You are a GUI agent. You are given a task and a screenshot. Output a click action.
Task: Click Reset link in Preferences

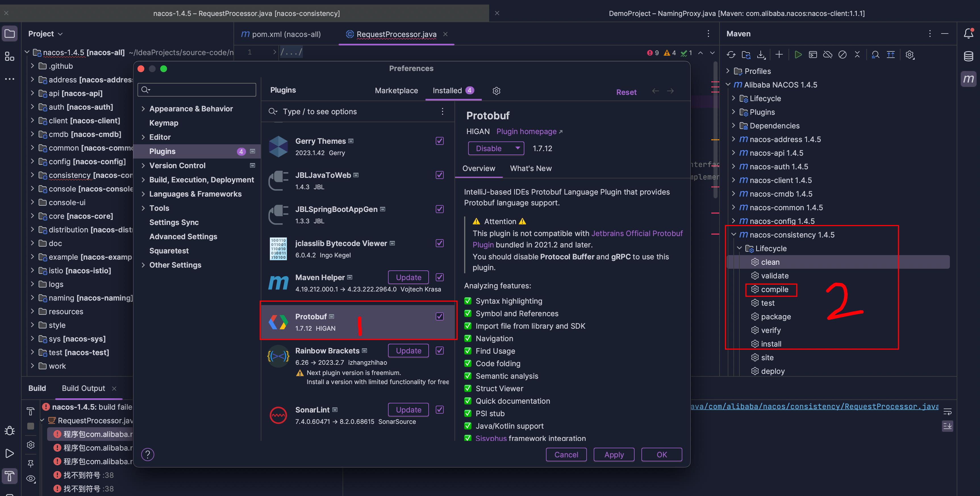tap(626, 92)
